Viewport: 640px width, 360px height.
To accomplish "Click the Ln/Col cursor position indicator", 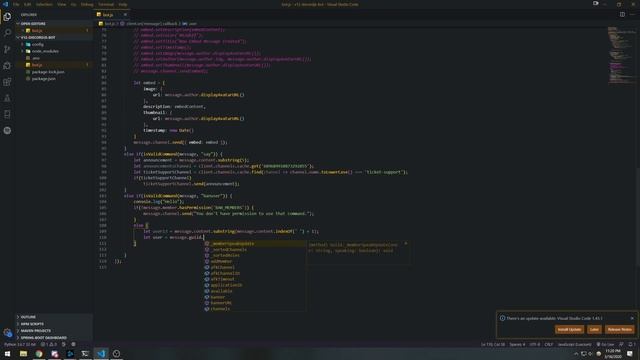I will tap(493, 344).
